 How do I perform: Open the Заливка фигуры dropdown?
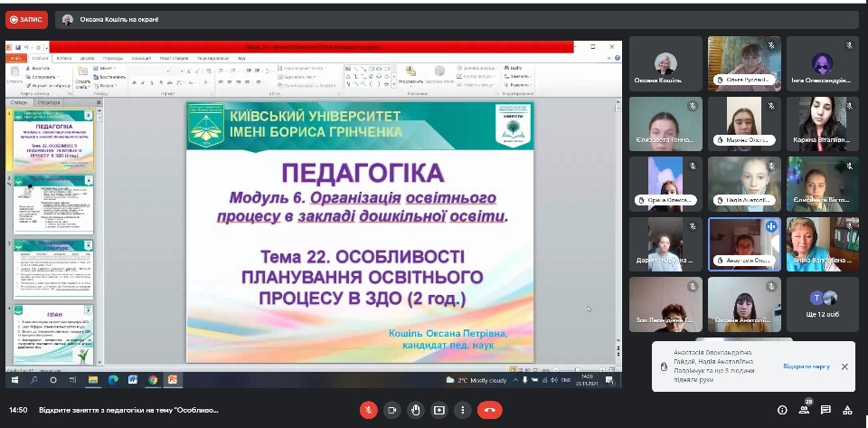click(476, 68)
